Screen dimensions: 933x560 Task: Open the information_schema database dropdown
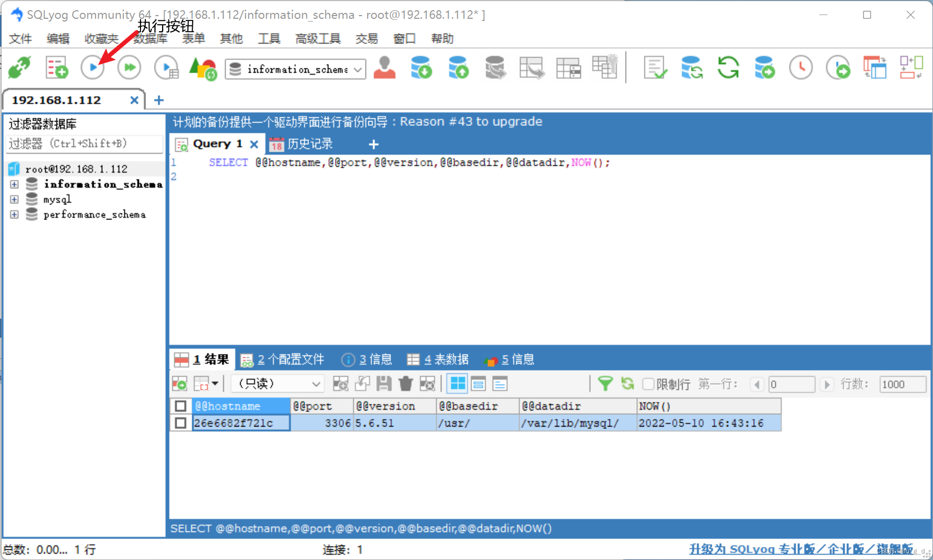tap(295, 69)
